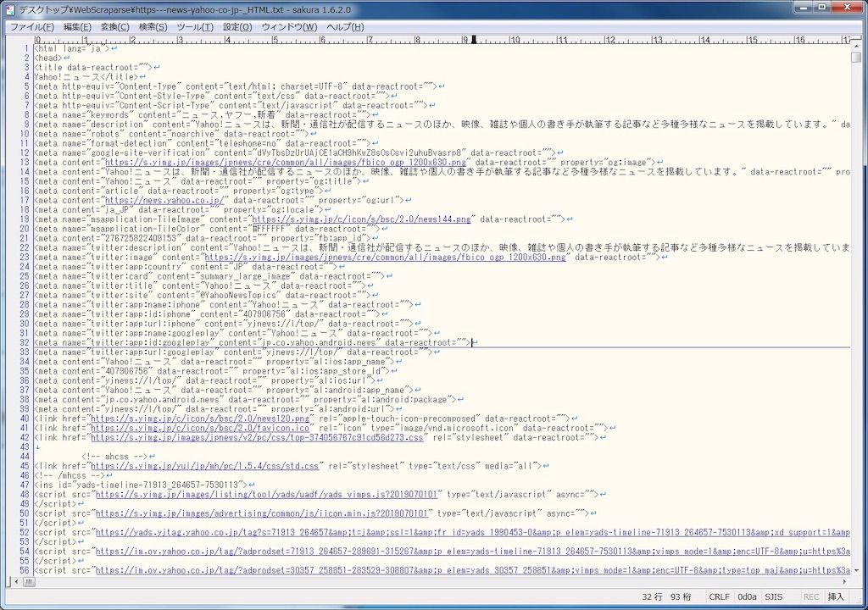Click the REC macro indicator in status bar

pos(811,596)
